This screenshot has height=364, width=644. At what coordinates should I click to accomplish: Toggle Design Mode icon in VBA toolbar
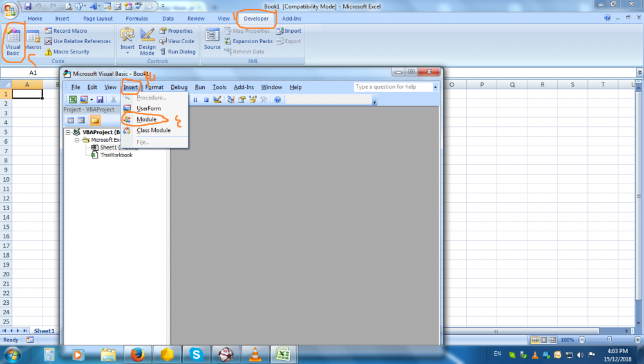(x=217, y=99)
